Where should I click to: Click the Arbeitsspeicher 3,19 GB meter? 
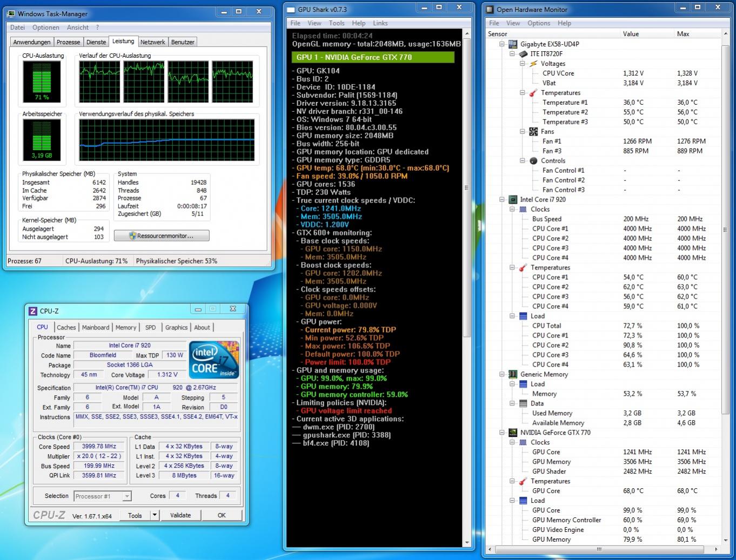coord(42,139)
